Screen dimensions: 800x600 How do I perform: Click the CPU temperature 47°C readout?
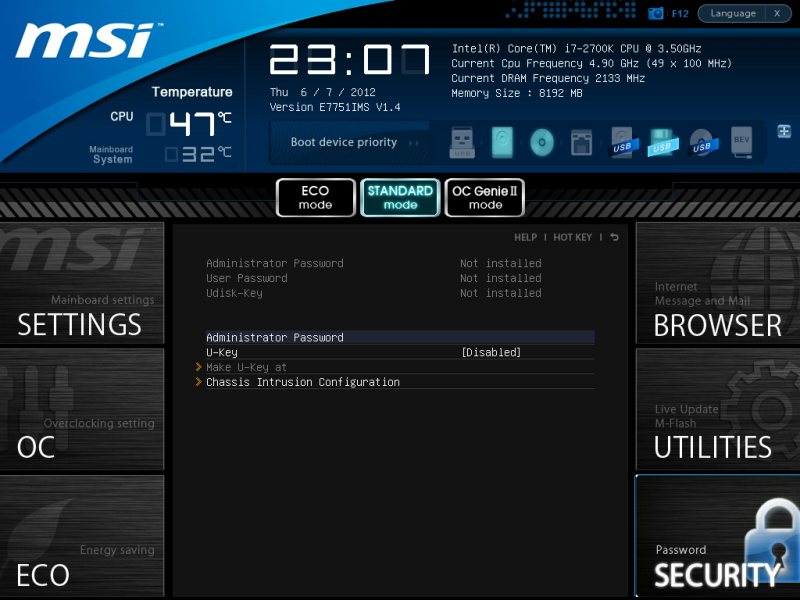[x=190, y=123]
